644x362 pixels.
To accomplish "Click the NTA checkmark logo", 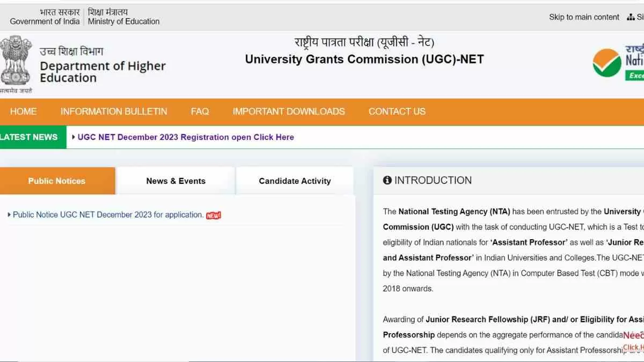I will tap(607, 63).
